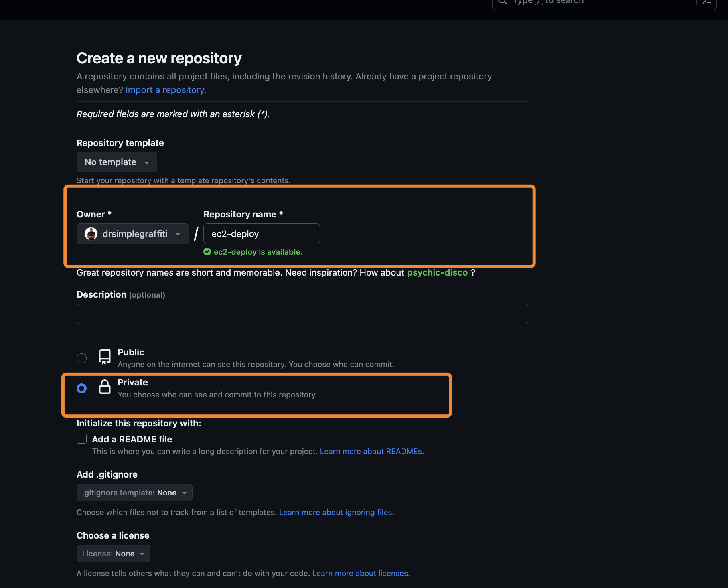728x588 pixels.
Task: Click the Private padlock icon
Action: coord(105,387)
